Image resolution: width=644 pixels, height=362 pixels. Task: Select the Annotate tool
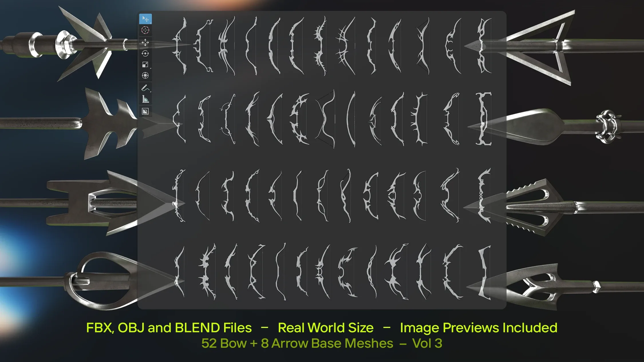tap(145, 88)
